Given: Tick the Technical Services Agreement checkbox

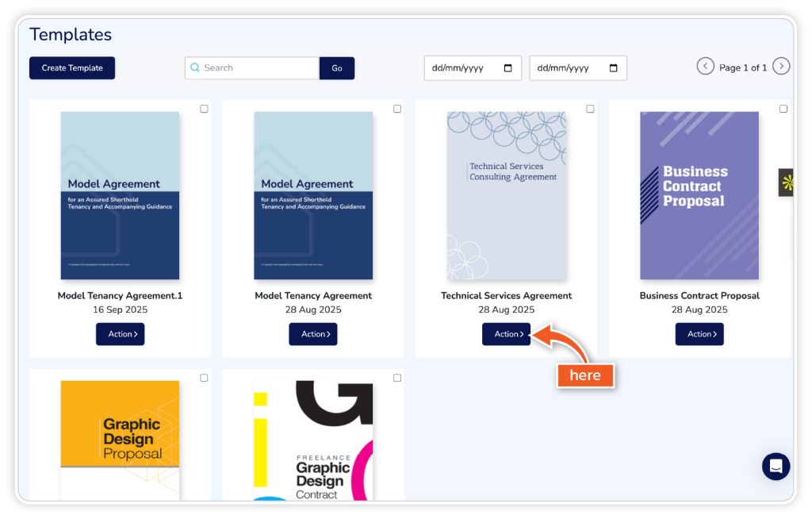Looking at the screenshot, I should click(x=590, y=109).
